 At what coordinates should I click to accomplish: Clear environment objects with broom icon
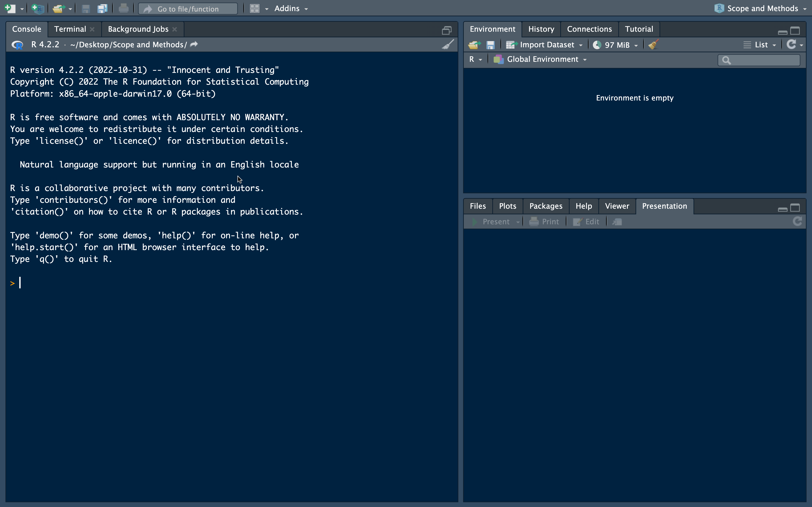653,45
